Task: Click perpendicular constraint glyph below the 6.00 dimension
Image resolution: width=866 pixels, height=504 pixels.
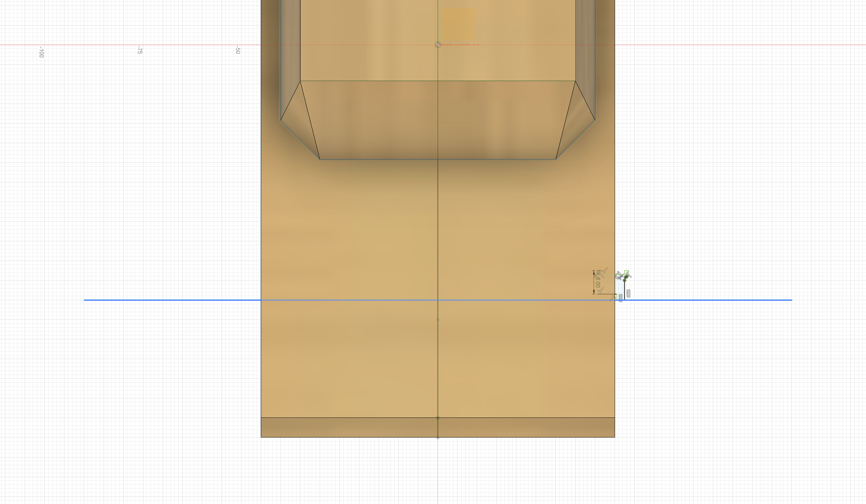Action: click(x=601, y=290)
